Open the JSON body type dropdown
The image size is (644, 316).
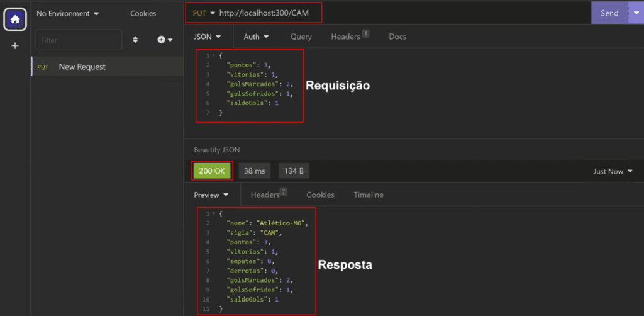[x=208, y=37]
